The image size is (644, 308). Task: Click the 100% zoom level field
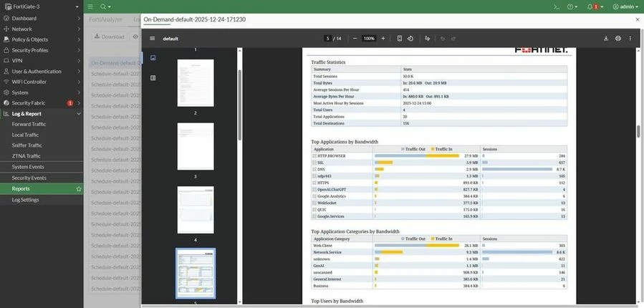(369, 39)
